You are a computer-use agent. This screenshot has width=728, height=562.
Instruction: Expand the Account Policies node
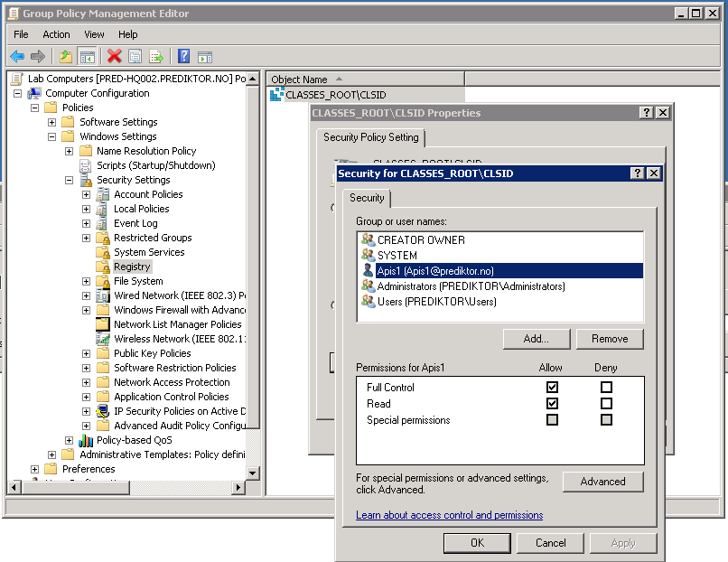pos(87,194)
